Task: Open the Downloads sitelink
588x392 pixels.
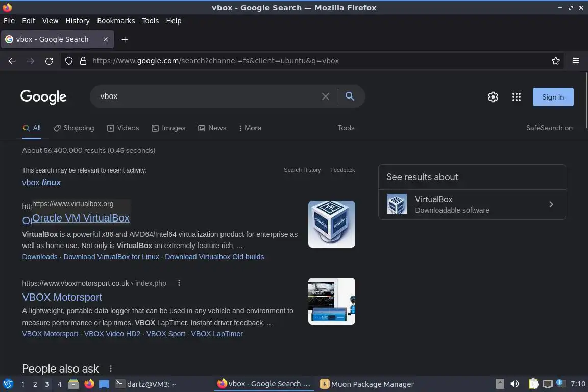Action: (x=40, y=257)
